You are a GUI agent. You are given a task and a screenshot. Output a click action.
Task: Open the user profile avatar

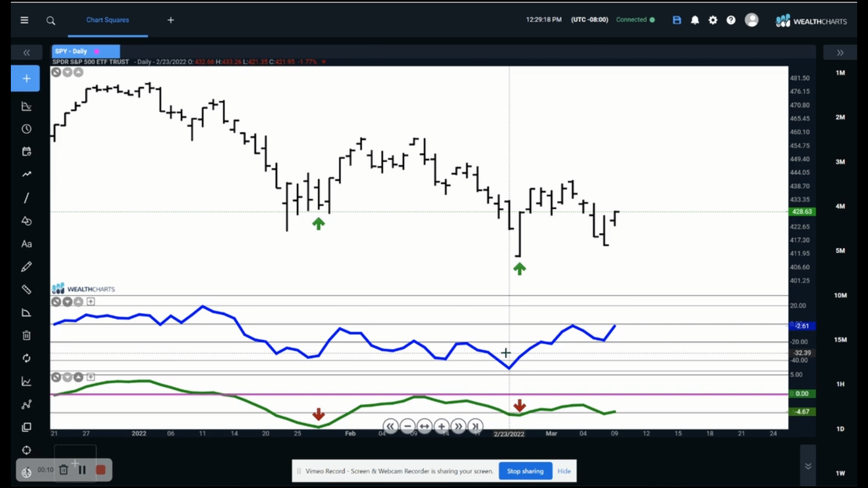(x=751, y=20)
